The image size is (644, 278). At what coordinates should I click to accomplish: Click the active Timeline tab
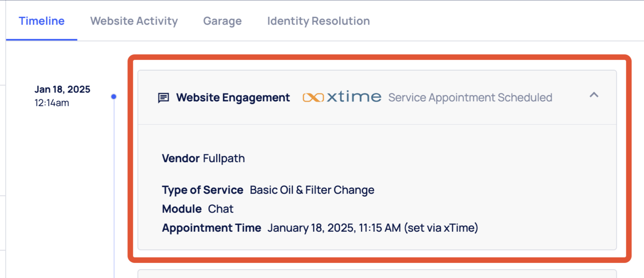41,21
